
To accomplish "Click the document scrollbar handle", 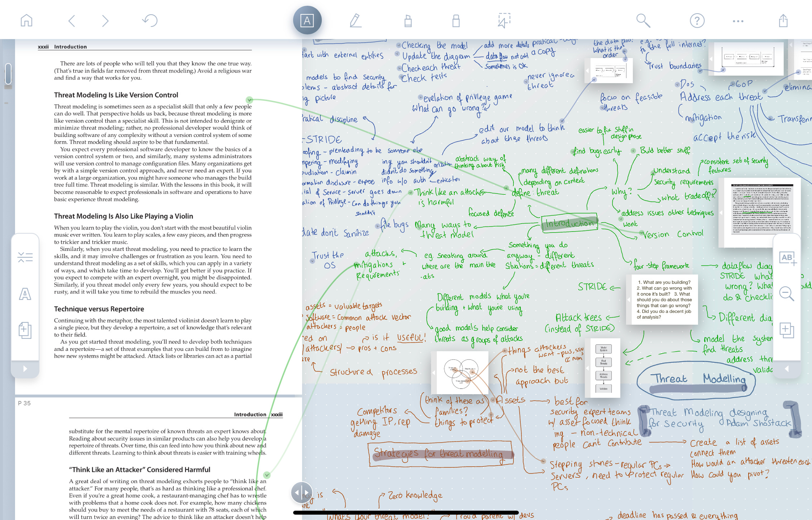I will click(8, 74).
